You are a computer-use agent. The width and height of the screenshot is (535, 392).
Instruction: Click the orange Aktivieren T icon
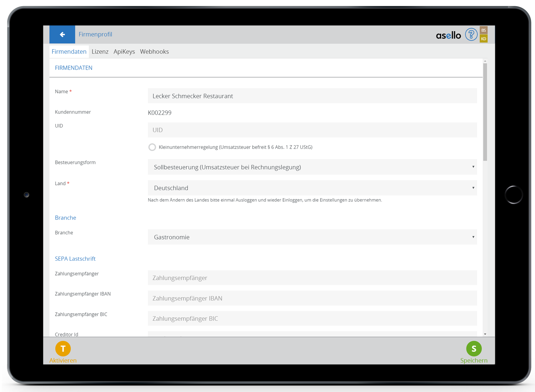[63, 349]
